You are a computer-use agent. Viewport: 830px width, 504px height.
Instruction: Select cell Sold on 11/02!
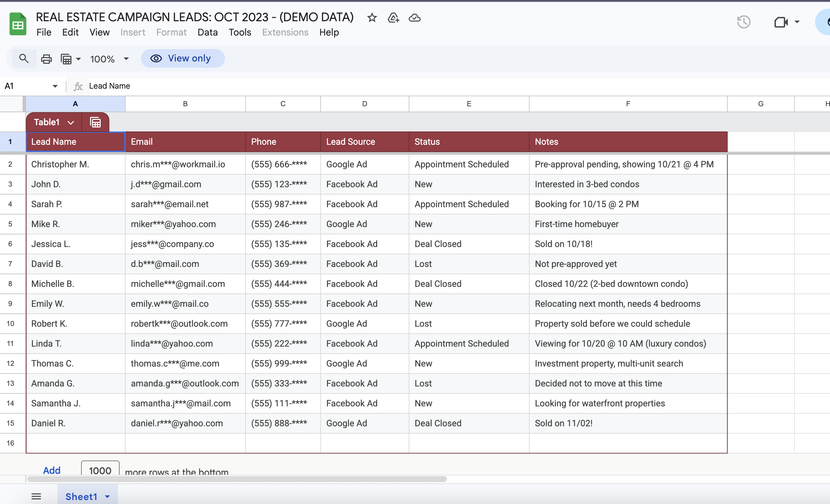628,423
